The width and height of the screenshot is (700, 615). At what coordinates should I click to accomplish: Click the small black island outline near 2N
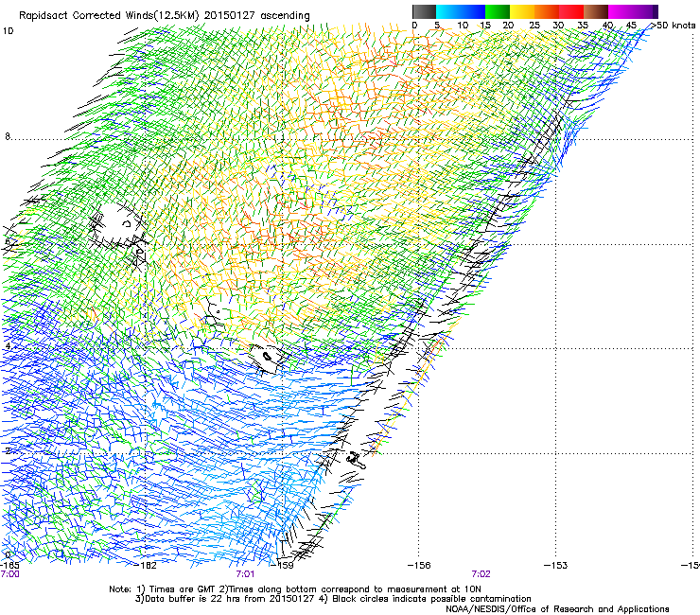coord(356,460)
